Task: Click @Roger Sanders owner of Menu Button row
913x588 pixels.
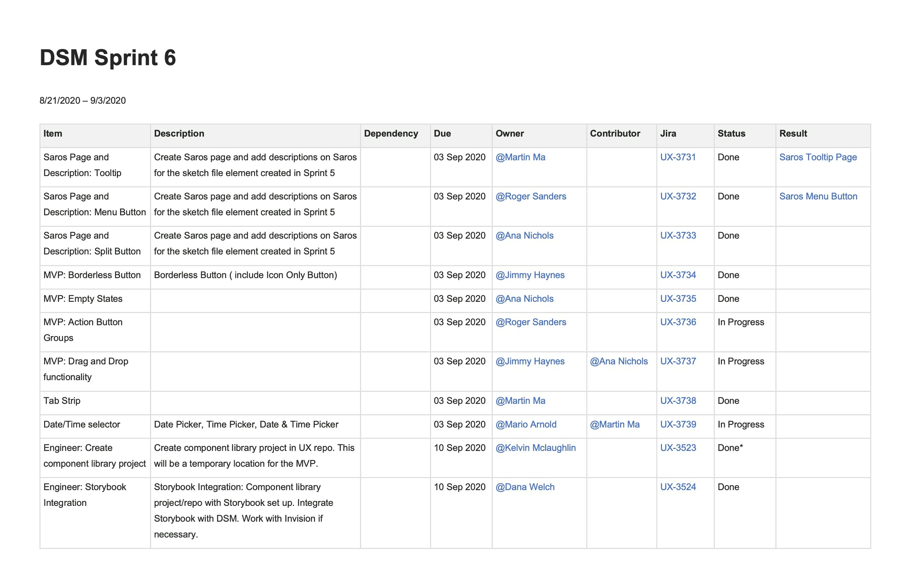Action: pyautogui.click(x=531, y=196)
